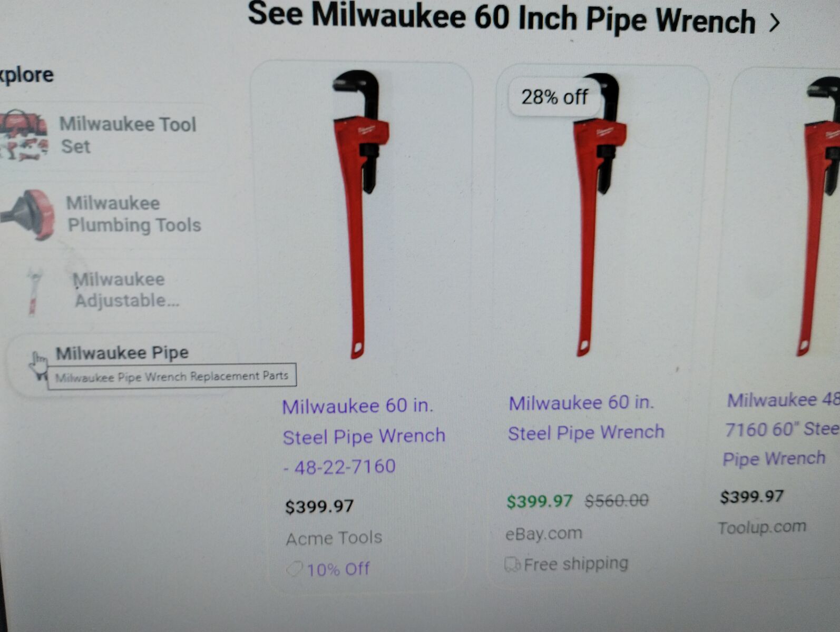Click the Free shipping truck icon
The image size is (840, 632).
pyautogui.click(x=512, y=565)
